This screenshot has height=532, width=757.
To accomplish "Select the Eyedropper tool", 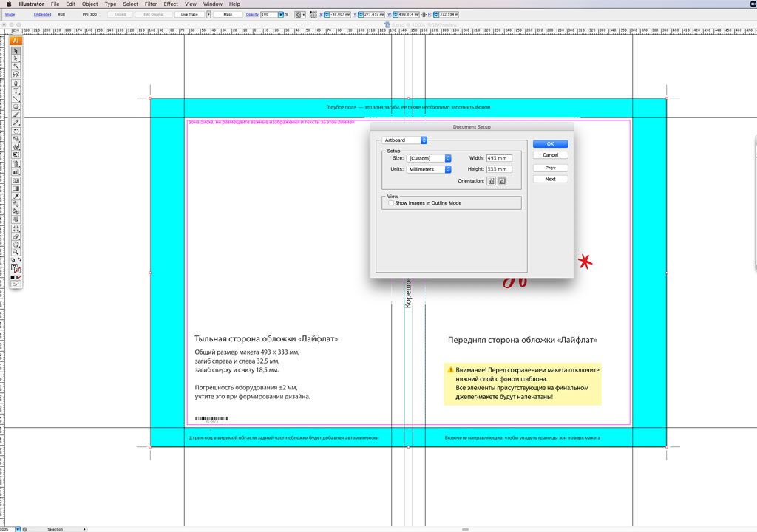I will (16, 196).
